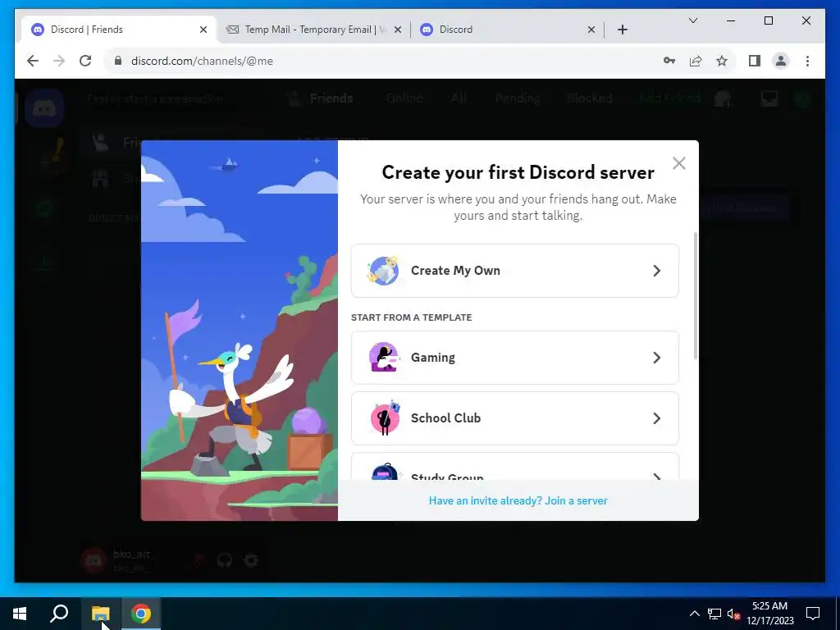Close the third Discord tab
The width and height of the screenshot is (840, 630).
point(591,30)
